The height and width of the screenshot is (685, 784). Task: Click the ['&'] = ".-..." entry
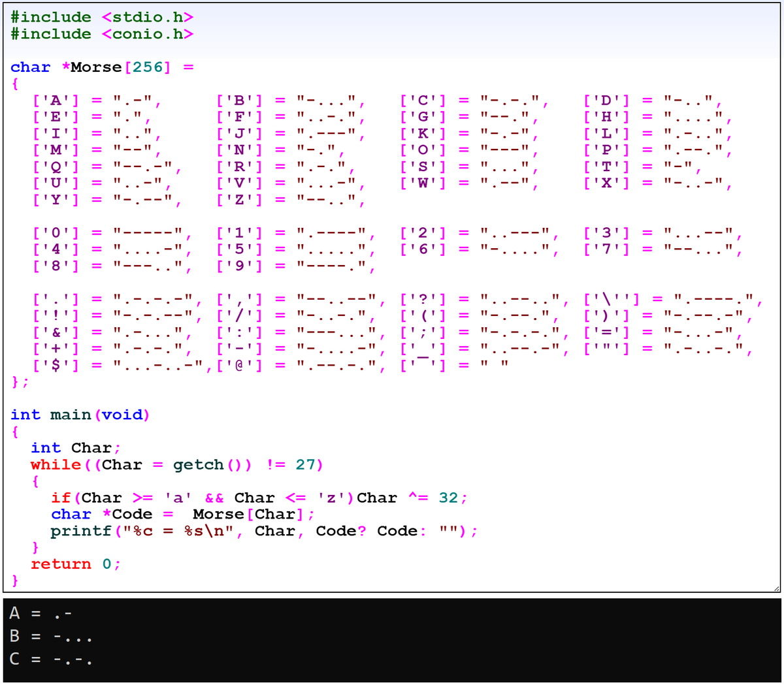point(112,332)
